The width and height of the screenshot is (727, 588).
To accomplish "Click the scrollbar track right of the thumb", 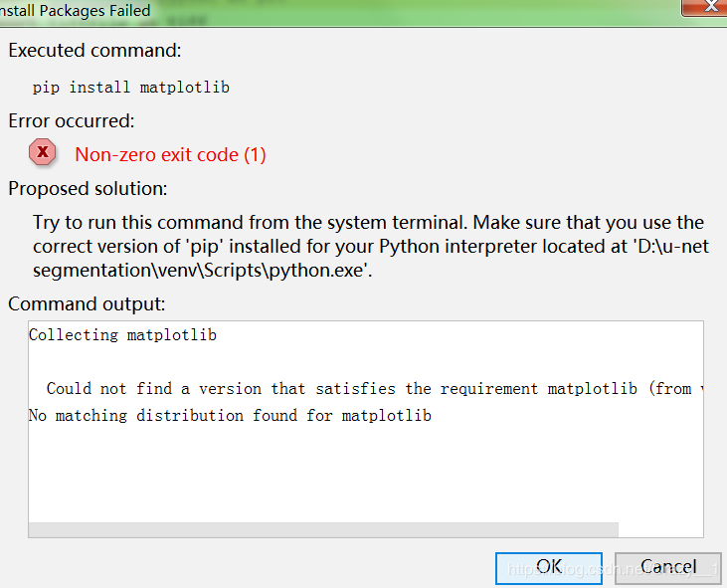I will click(x=660, y=529).
